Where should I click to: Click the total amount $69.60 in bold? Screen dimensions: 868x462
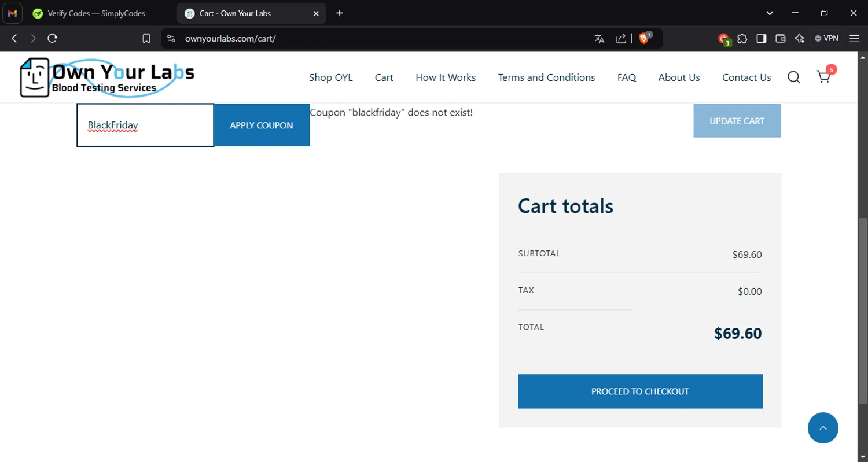click(x=738, y=334)
